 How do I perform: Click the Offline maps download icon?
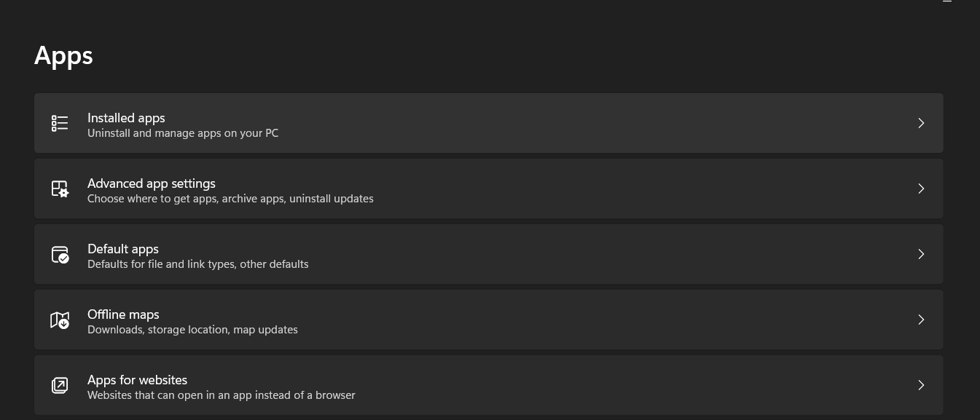tap(60, 320)
